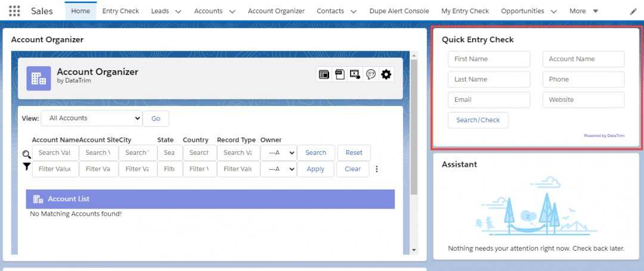644x271 pixels.
Task: Open Account Organizer settings gear
Action: click(x=386, y=74)
